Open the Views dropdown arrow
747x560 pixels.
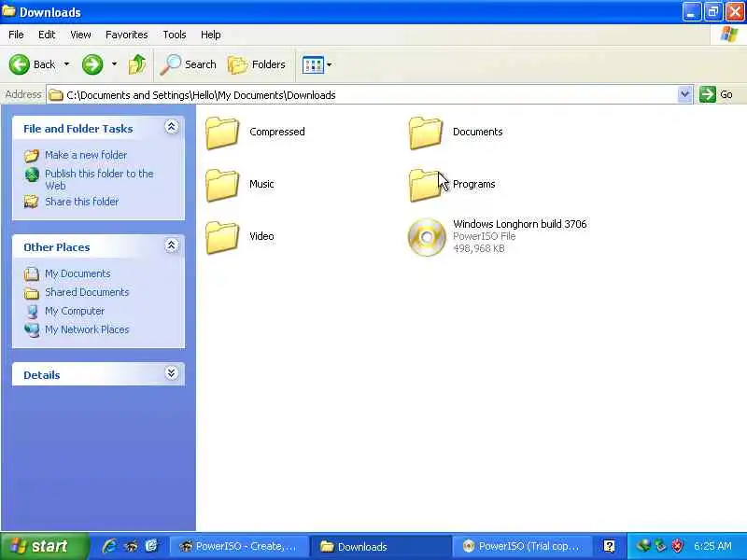tap(330, 64)
